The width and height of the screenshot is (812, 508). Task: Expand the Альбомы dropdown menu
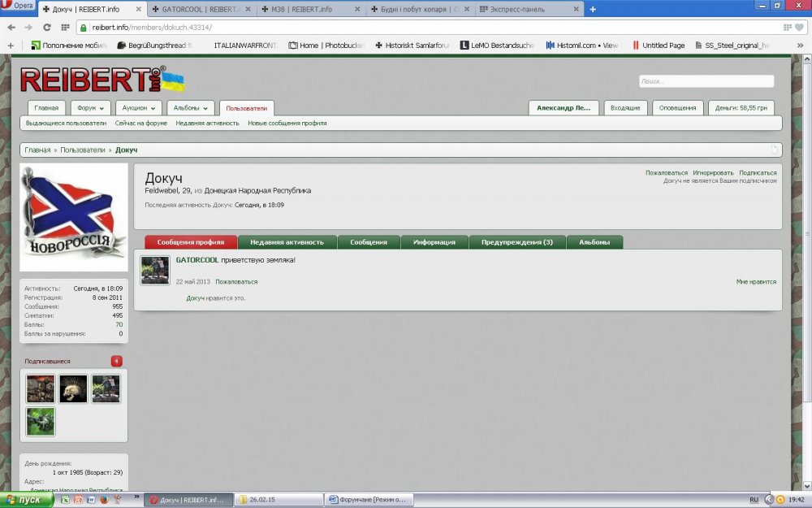coord(191,108)
